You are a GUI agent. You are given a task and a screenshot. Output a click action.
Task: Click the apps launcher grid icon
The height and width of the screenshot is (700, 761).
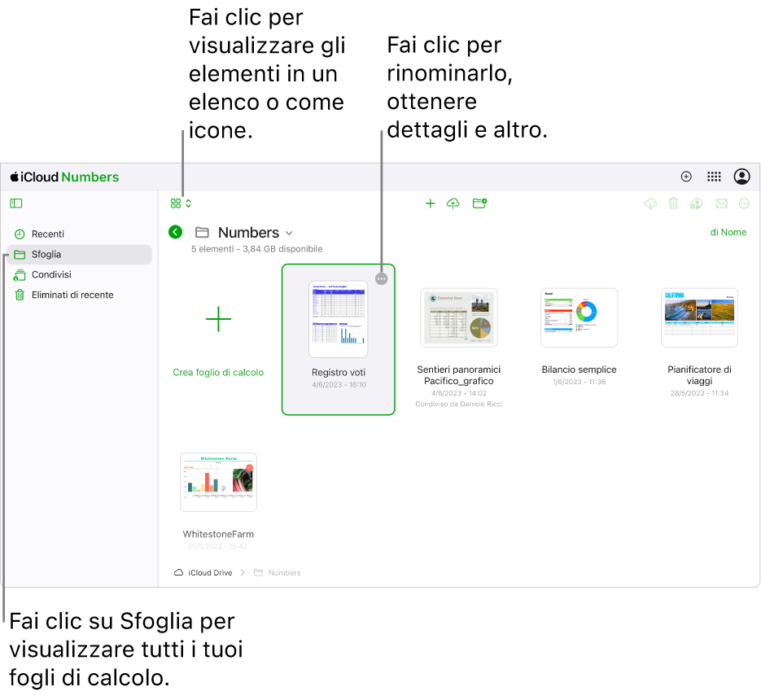pyautogui.click(x=715, y=177)
